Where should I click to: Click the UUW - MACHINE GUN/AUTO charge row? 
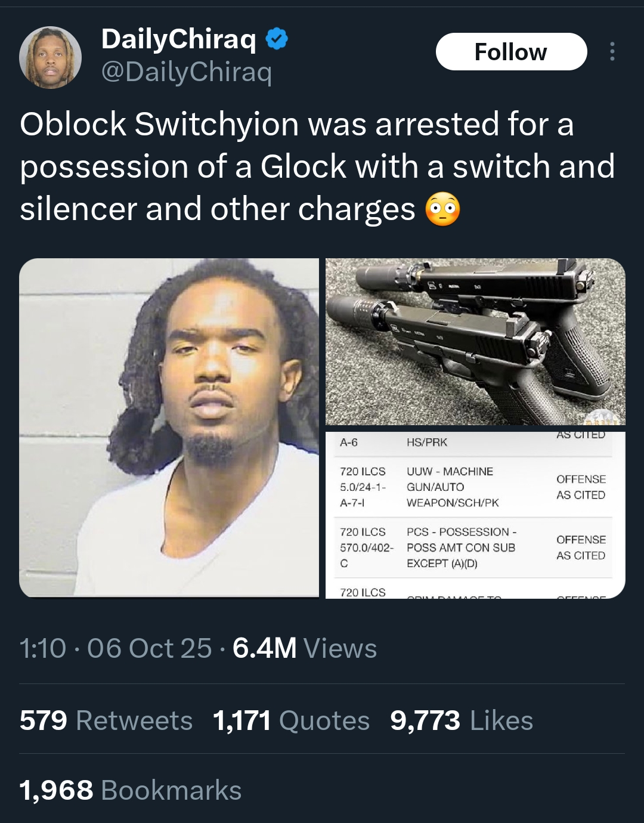click(x=475, y=487)
